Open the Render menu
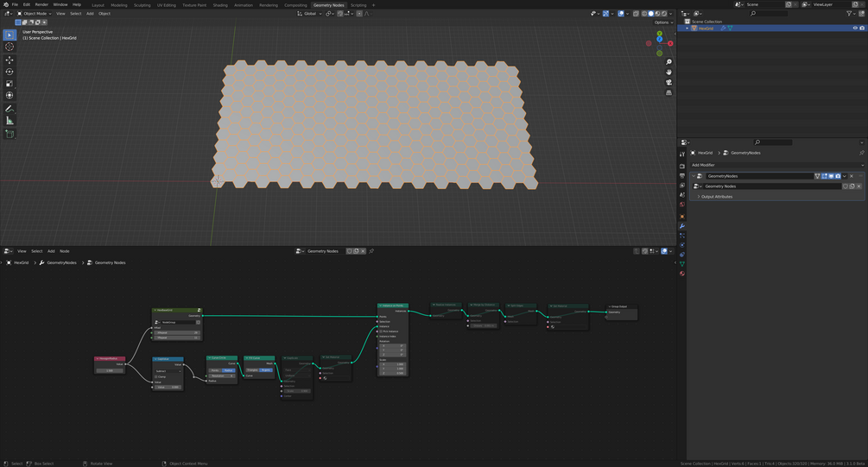 click(41, 4)
